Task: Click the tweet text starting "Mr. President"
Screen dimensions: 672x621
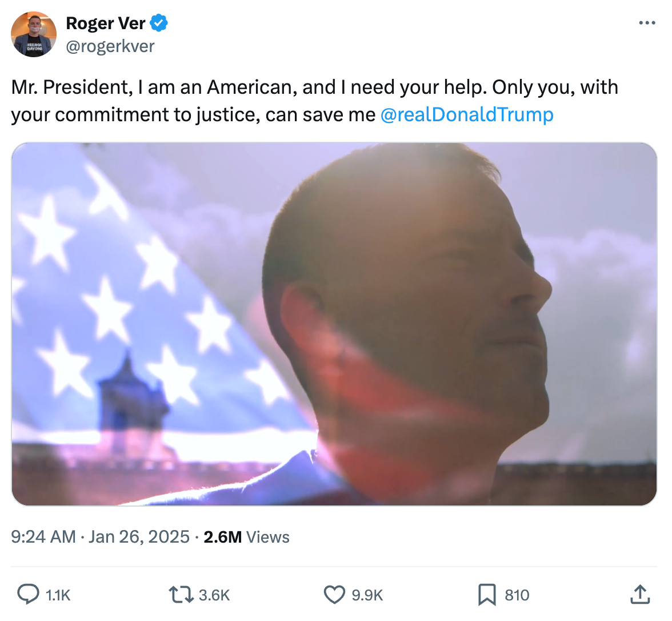Action: pos(314,87)
